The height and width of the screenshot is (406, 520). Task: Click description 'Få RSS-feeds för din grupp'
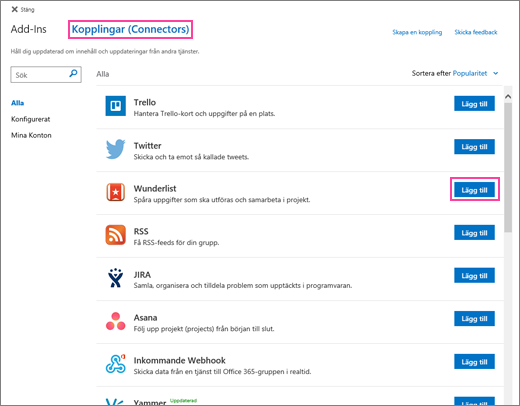176,243
